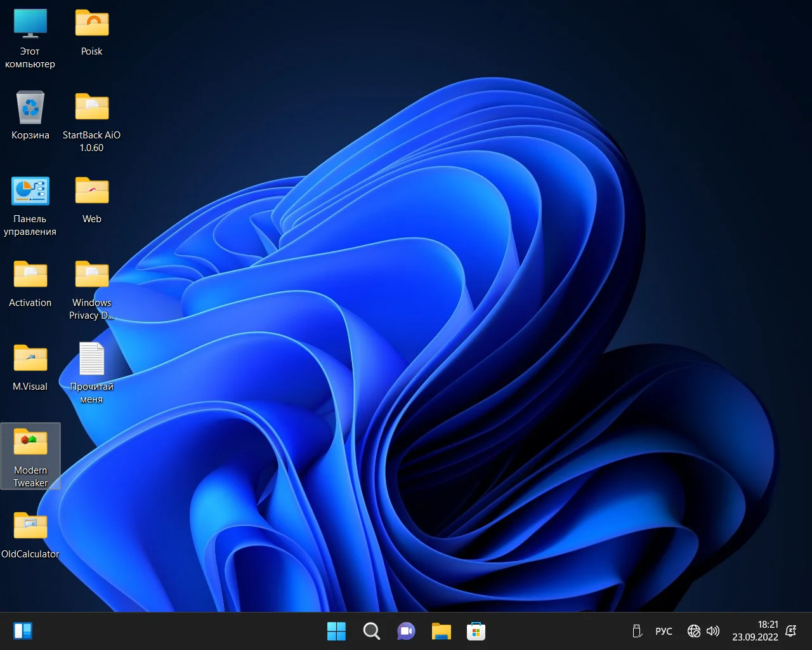Click the M.Visual folder icon
This screenshot has height=650, width=812.
(x=30, y=359)
